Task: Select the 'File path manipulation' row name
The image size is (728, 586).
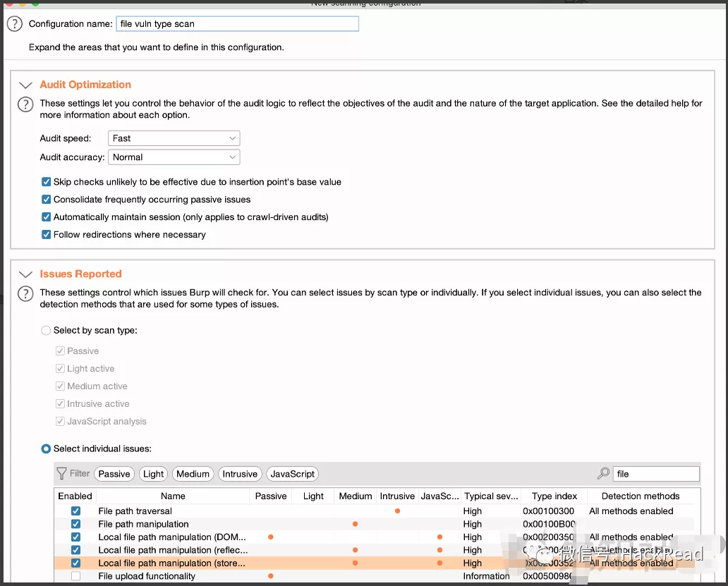Action: coord(143,524)
